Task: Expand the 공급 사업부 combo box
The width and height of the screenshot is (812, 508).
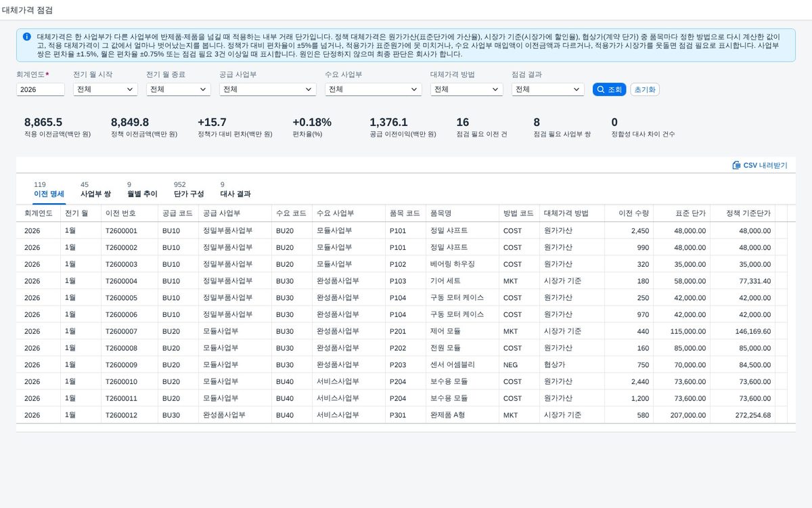Action: [268, 89]
